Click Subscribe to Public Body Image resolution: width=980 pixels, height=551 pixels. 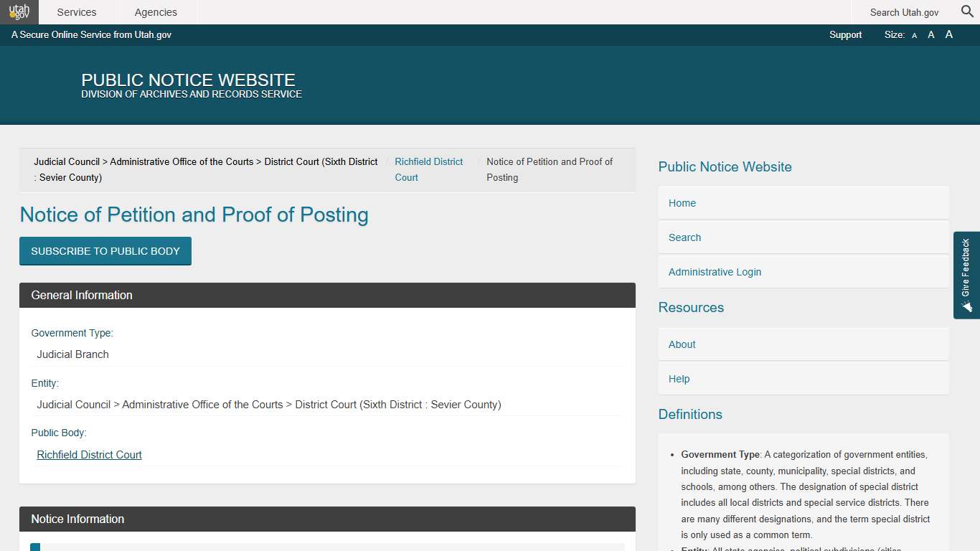click(x=105, y=250)
